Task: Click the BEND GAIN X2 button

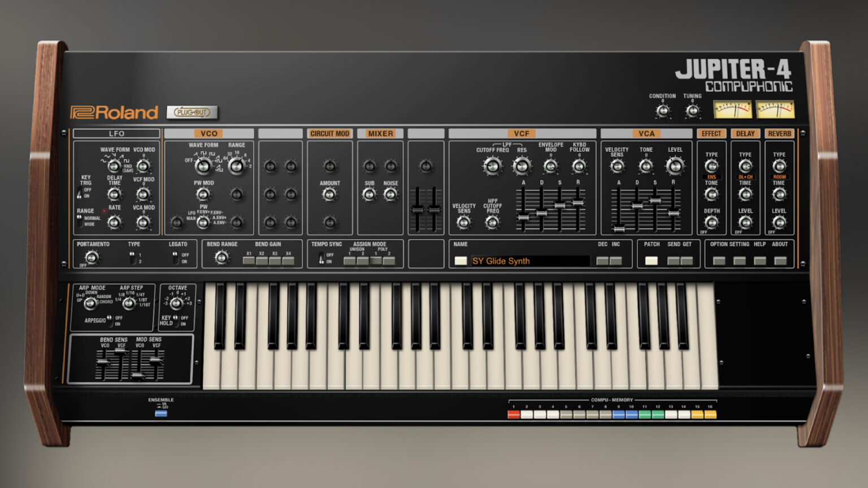Action: [x=262, y=261]
